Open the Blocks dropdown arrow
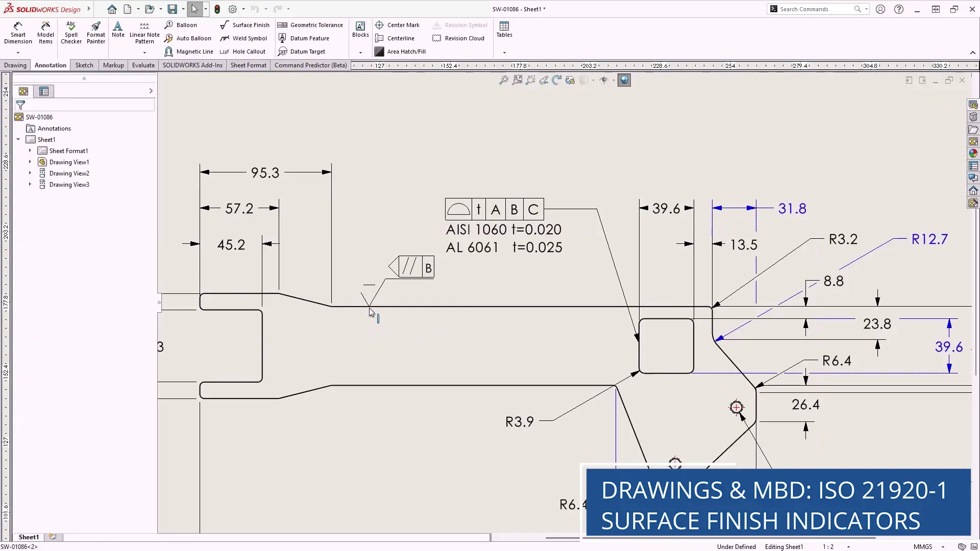 [x=360, y=52]
